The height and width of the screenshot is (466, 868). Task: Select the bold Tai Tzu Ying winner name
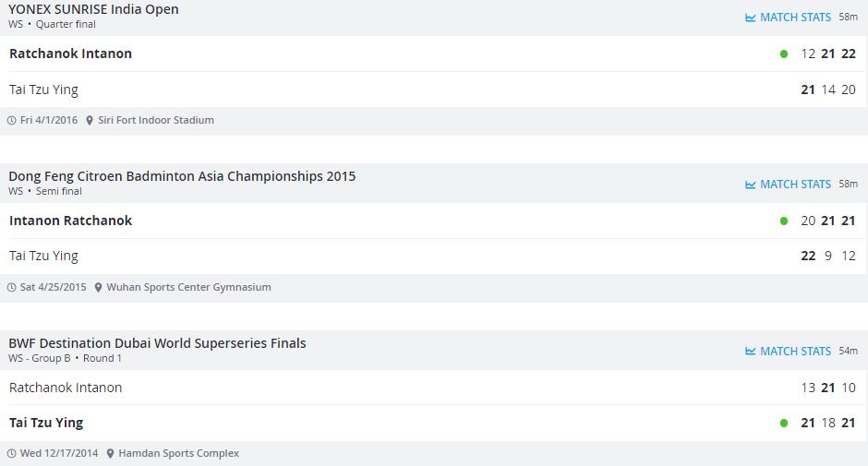coord(46,423)
